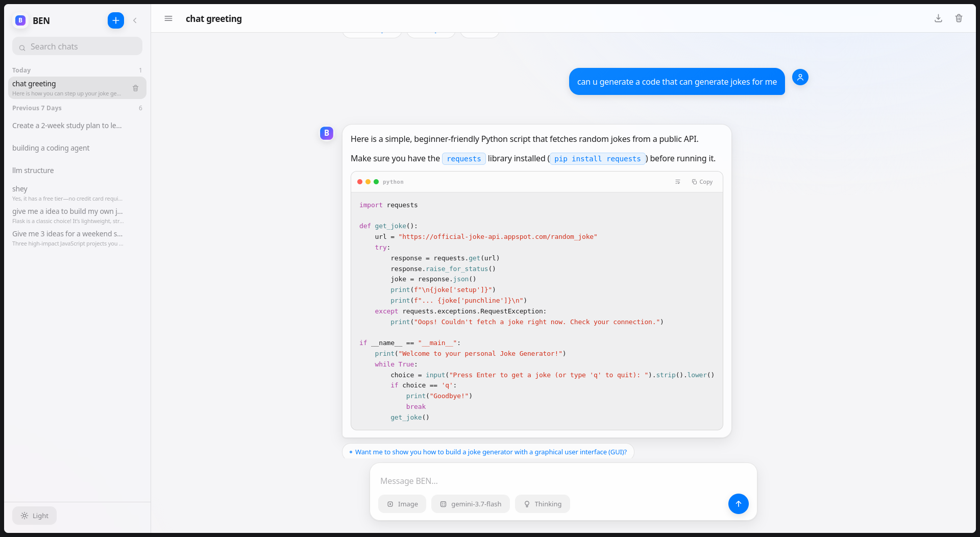Viewport: 980px width, 537px height.
Task: Click the 'requests' inline code chip
Action: (x=463, y=159)
